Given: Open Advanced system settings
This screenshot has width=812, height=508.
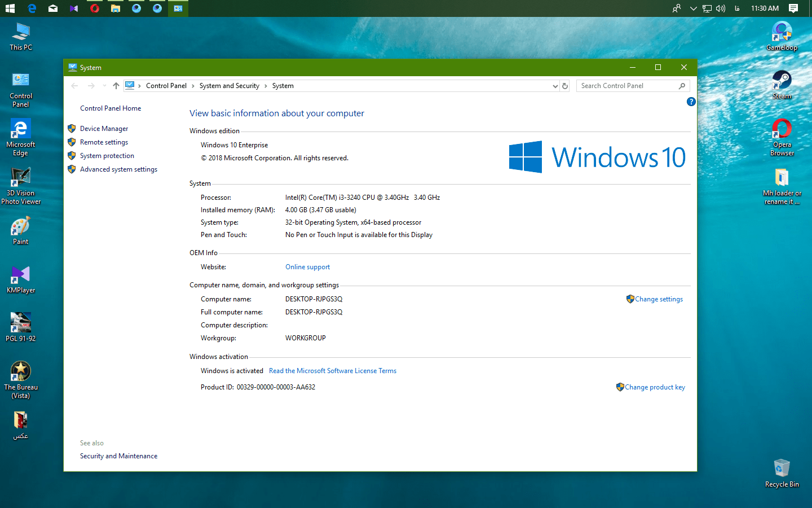Looking at the screenshot, I should (x=118, y=169).
